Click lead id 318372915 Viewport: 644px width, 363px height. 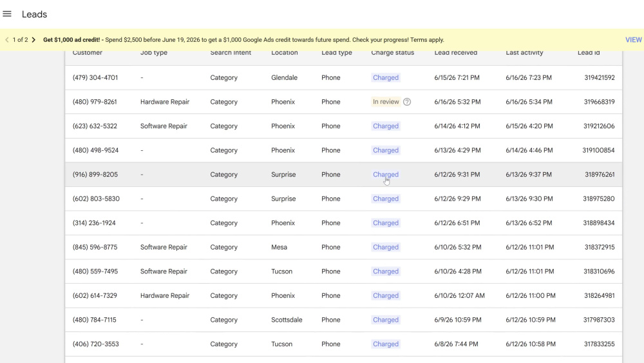(600, 248)
